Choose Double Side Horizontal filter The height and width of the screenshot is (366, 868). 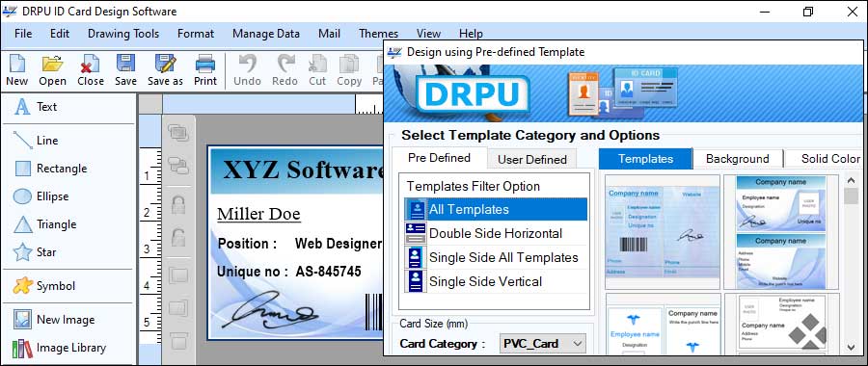pos(496,233)
